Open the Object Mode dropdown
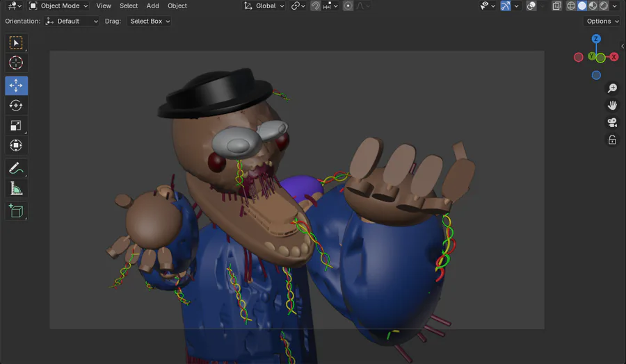Image resolution: width=626 pixels, height=364 pixels. 58,6
